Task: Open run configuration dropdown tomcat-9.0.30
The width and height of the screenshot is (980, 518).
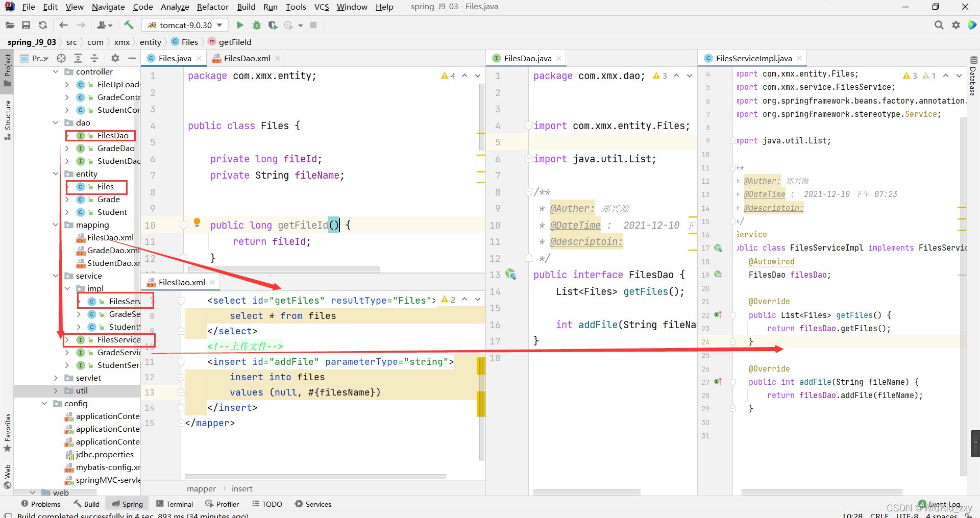Action: pos(185,25)
